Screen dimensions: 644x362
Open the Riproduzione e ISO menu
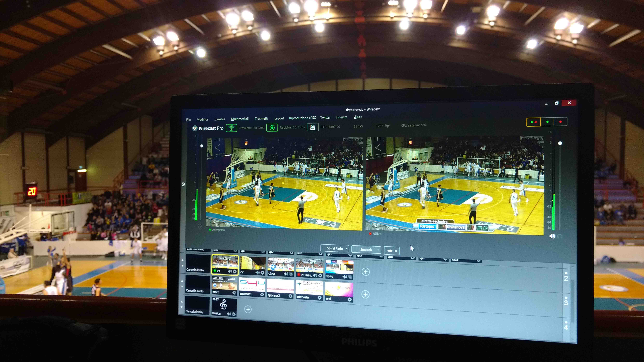tap(302, 118)
